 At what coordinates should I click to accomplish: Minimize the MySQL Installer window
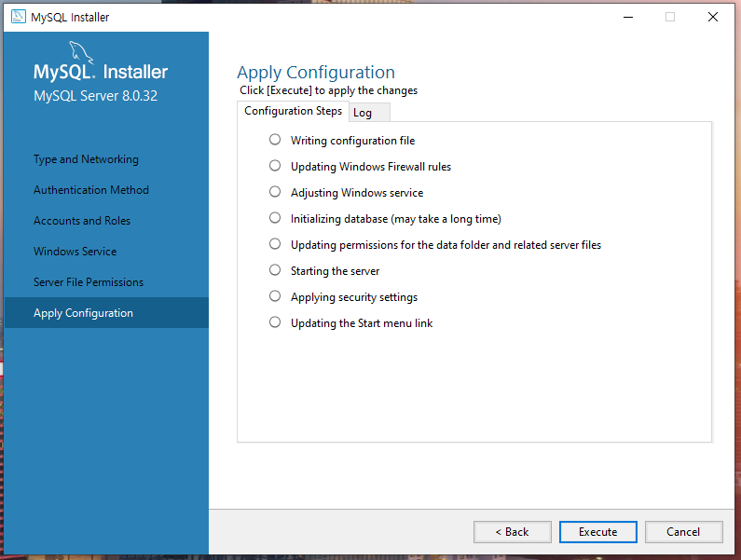[x=628, y=17]
